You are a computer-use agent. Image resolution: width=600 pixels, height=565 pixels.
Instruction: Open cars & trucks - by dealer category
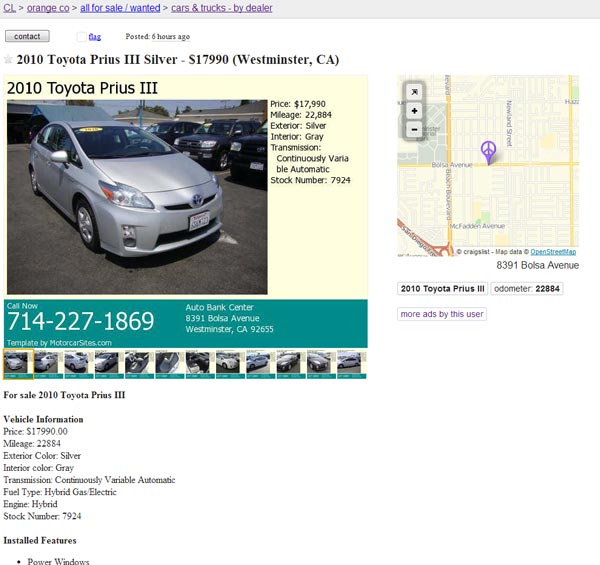(222, 8)
